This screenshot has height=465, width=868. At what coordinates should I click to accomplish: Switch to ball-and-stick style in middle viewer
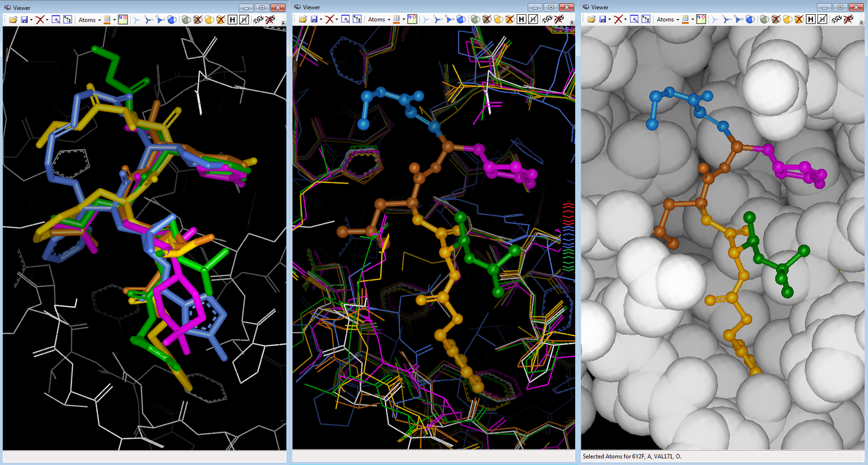[449, 20]
